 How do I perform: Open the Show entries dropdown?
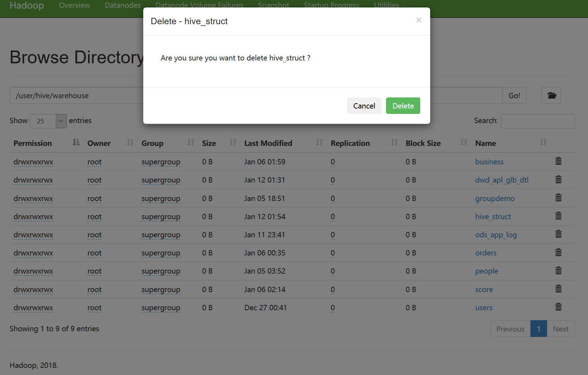tap(48, 121)
